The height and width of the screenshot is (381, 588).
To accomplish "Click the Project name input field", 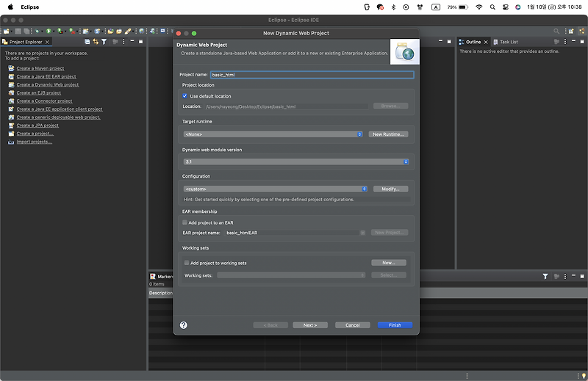I will tap(312, 75).
